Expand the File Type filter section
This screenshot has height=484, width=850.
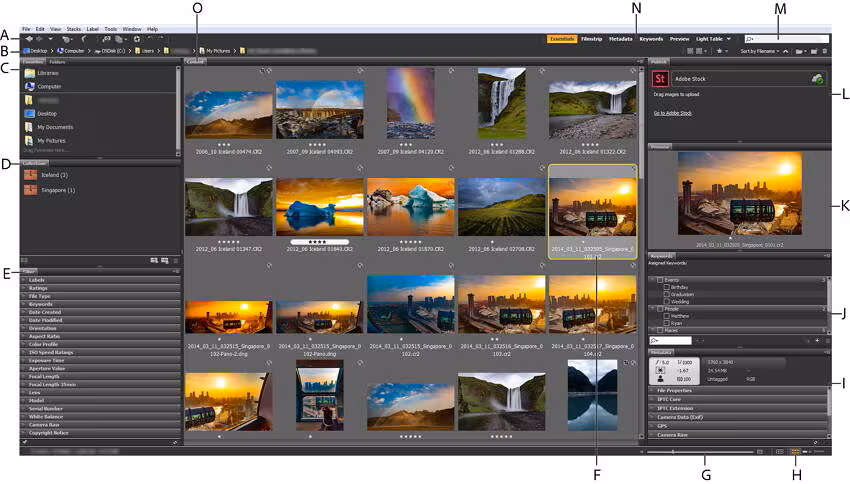click(100, 296)
